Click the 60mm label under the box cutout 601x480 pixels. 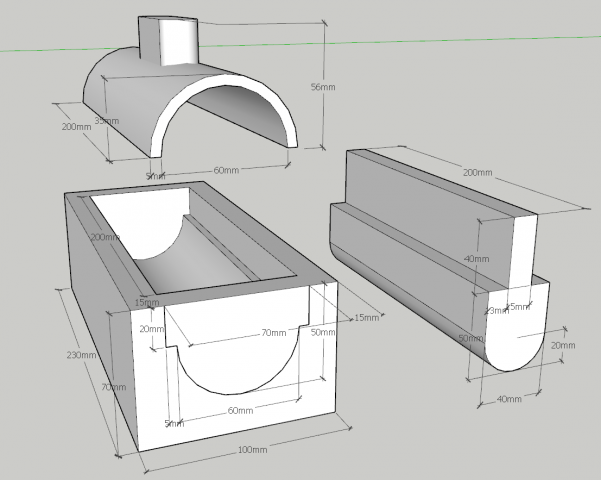240,411
